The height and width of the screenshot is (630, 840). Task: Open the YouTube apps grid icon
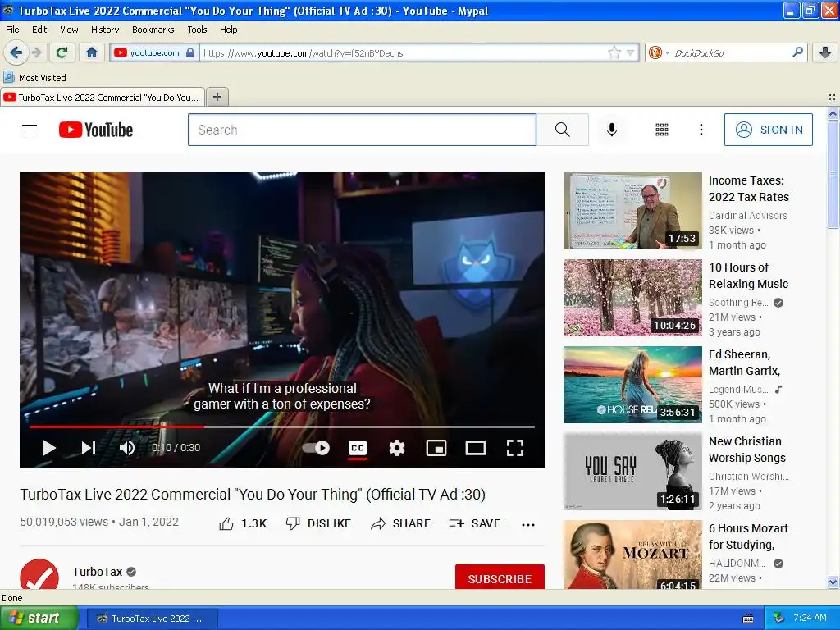click(662, 130)
